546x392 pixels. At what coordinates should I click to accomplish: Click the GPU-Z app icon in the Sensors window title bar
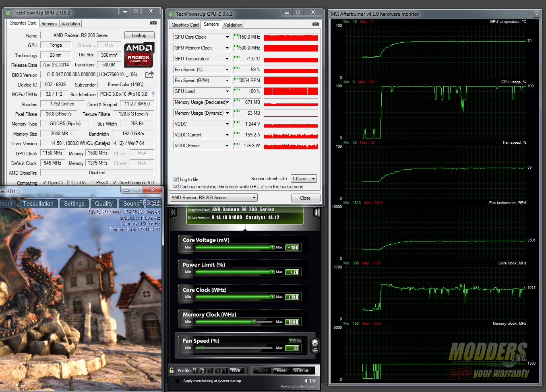point(171,14)
